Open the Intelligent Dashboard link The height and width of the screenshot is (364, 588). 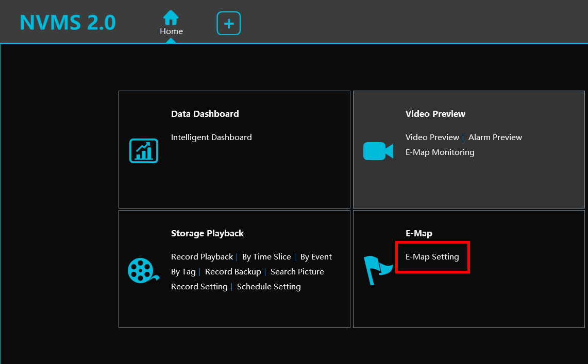pos(211,137)
